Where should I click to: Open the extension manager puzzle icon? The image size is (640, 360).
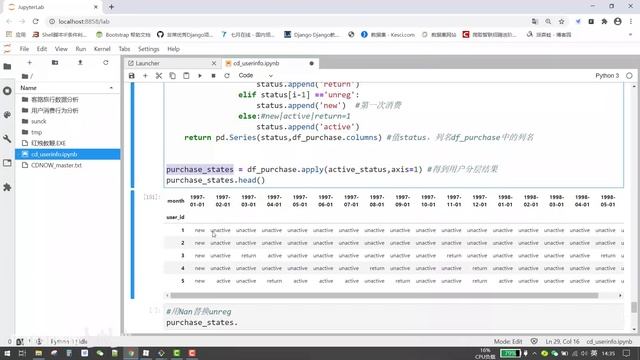point(7,187)
